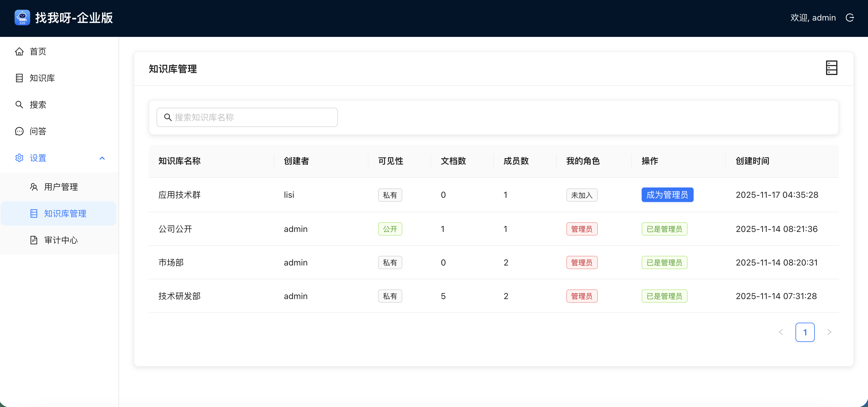Click the table view icon in panel header

[832, 68]
